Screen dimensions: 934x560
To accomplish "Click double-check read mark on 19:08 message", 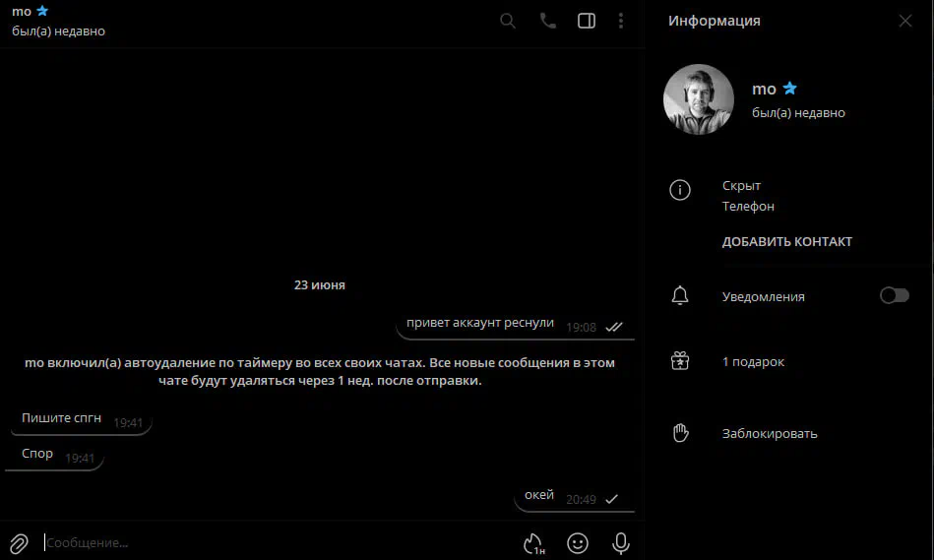I will point(613,327).
